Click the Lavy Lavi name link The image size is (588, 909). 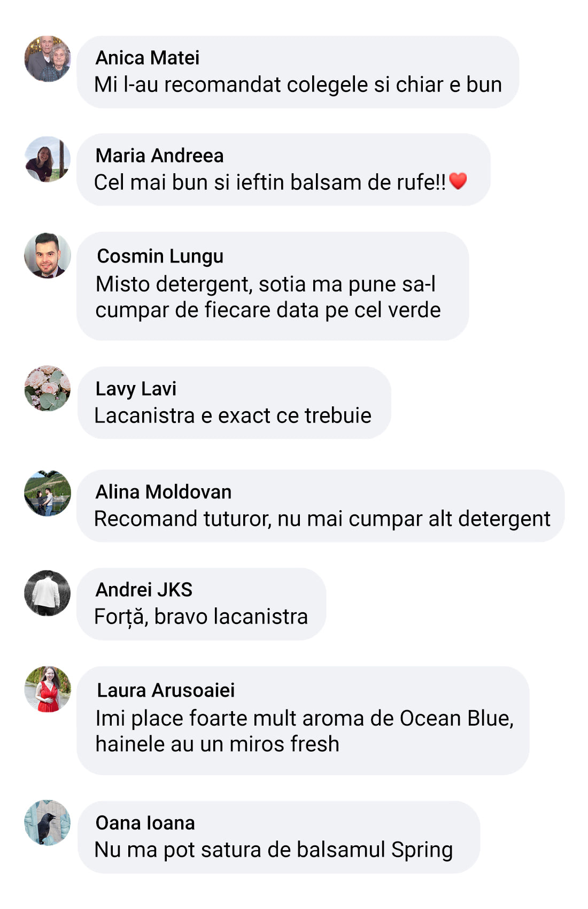(136, 389)
